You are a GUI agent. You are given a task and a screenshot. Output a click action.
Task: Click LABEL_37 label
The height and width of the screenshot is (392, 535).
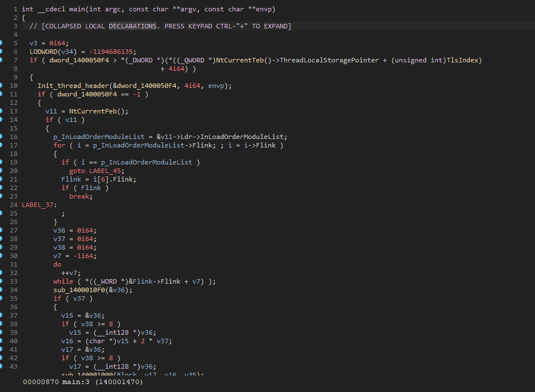coord(37,205)
